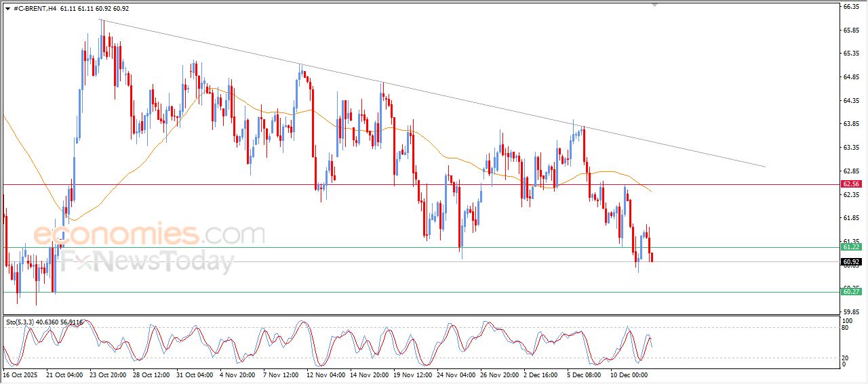
Task: Select the #C-BRENT,H4 symbol title text
Action: 35,9
